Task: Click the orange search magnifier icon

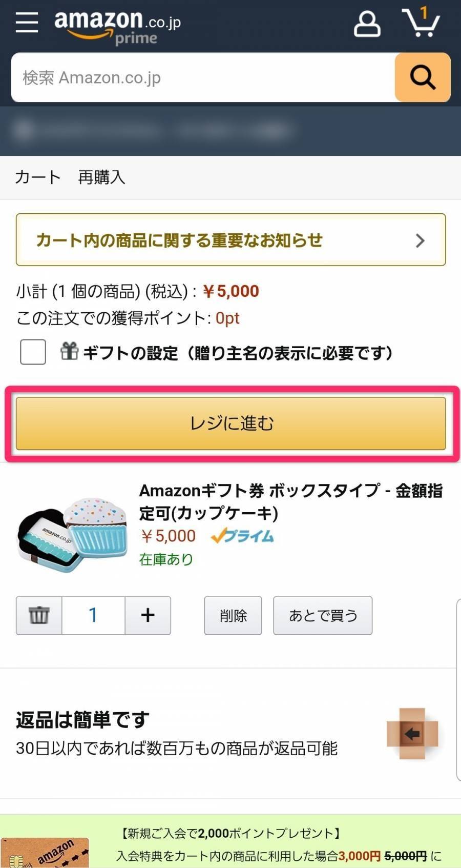Action: click(x=422, y=77)
